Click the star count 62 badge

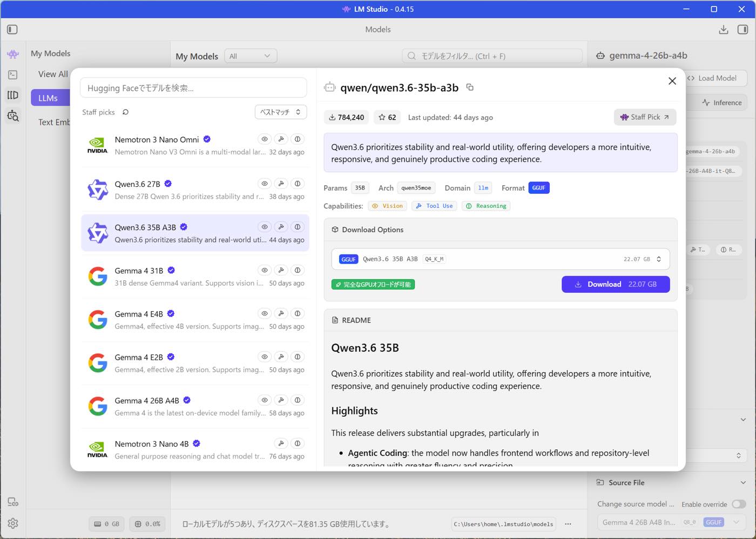(387, 117)
